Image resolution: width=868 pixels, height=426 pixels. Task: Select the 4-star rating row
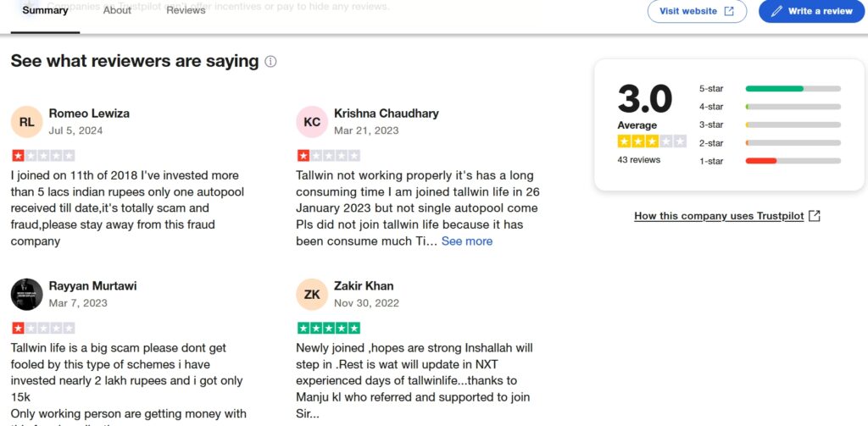coord(770,107)
